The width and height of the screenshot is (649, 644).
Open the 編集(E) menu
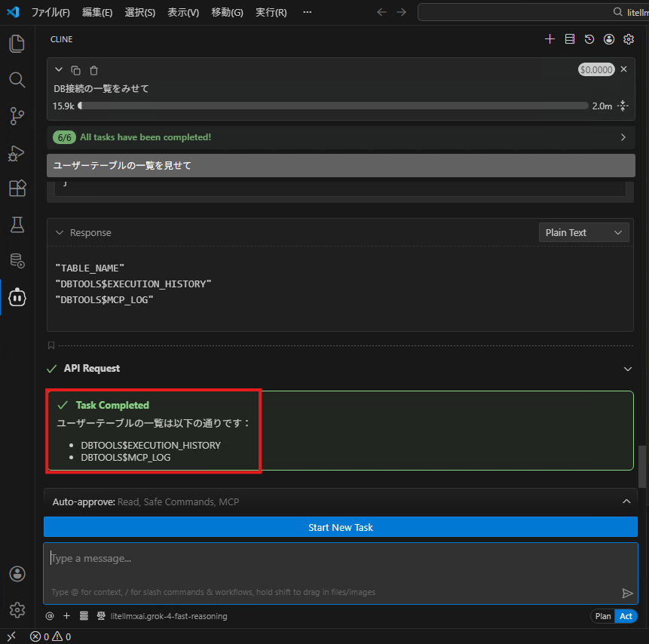(x=96, y=12)
